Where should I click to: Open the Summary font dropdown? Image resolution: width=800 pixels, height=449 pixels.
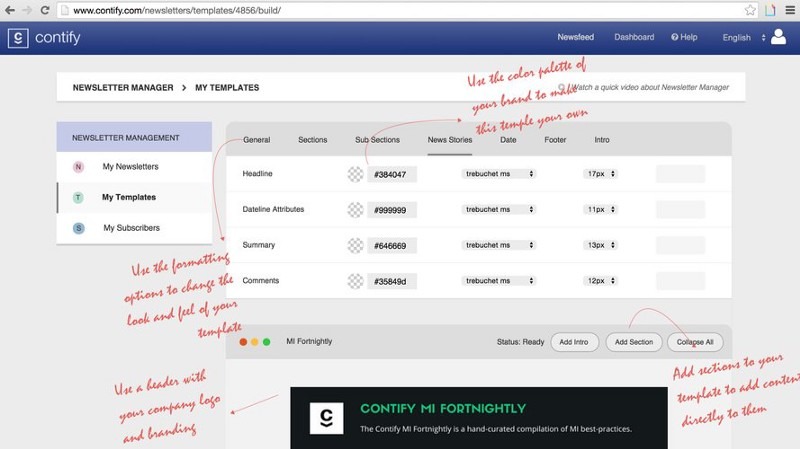point(499,245)
